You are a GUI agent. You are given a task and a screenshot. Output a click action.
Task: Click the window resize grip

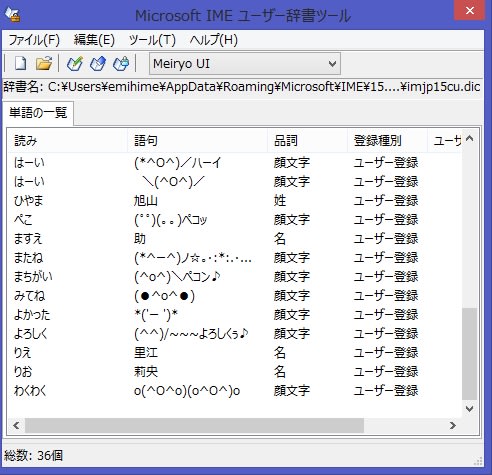[x=478, y=461]
